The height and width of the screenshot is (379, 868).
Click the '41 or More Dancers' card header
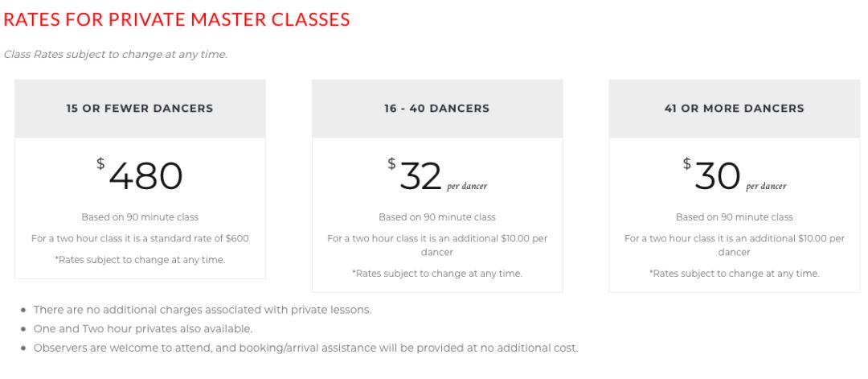(x=734, y=108)
